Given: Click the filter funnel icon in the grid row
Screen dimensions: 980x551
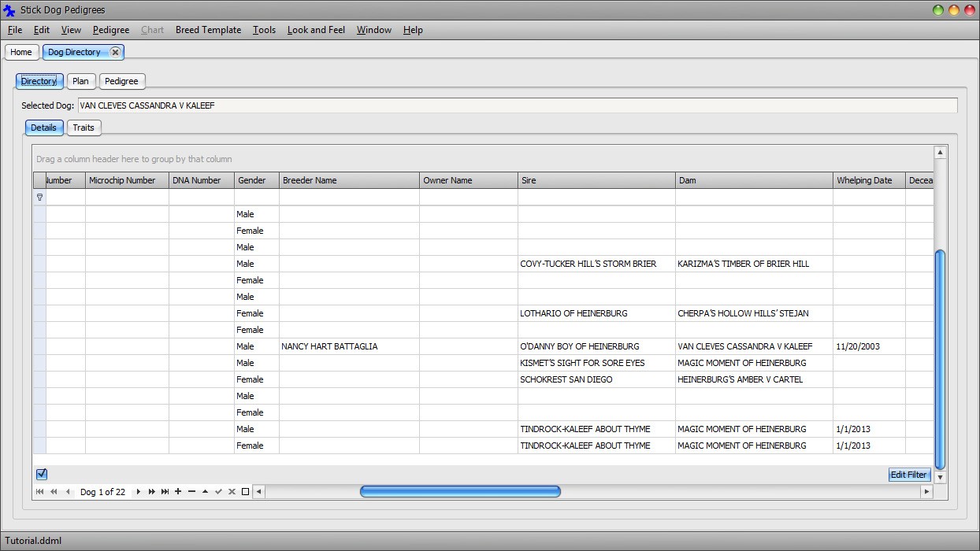Looking at the screenshot, I should point(39,197).
